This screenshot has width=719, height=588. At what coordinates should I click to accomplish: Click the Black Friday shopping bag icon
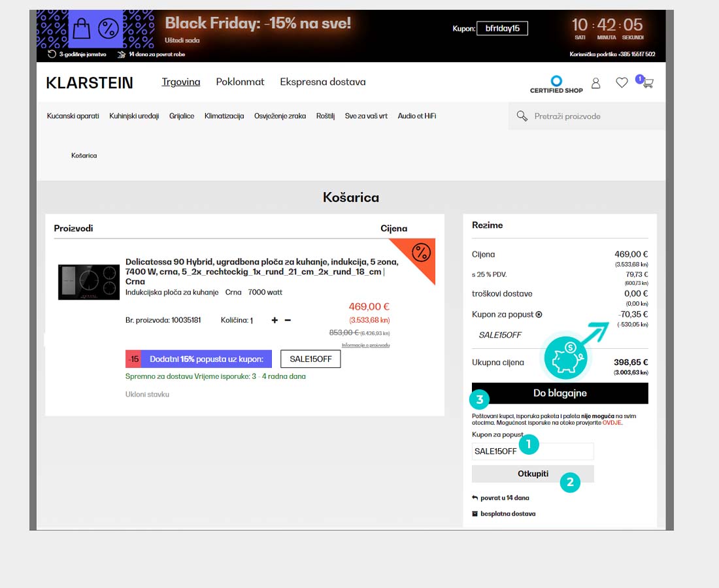pyautogui.click(x=81, y=28)
